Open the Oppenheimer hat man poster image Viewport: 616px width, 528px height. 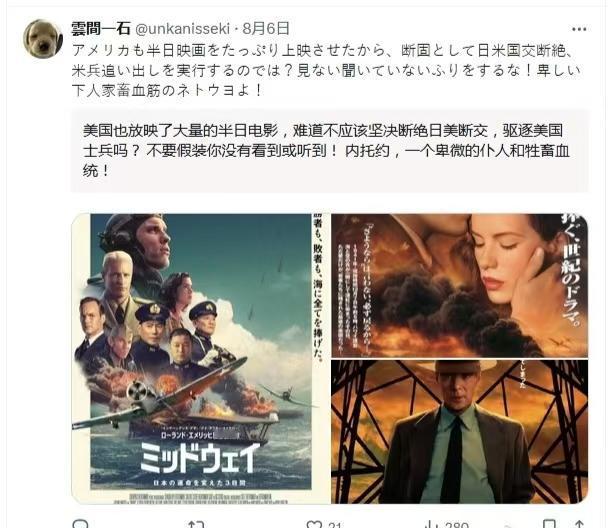pos(460,431)
